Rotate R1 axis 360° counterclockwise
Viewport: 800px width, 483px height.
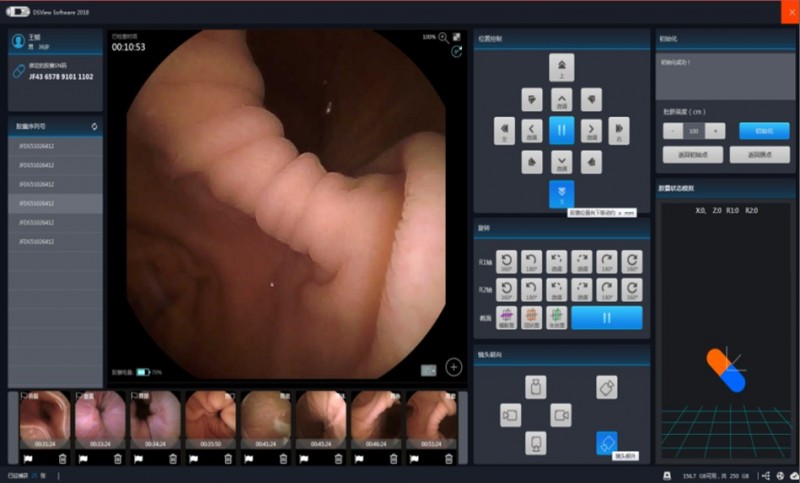[508, 262]
